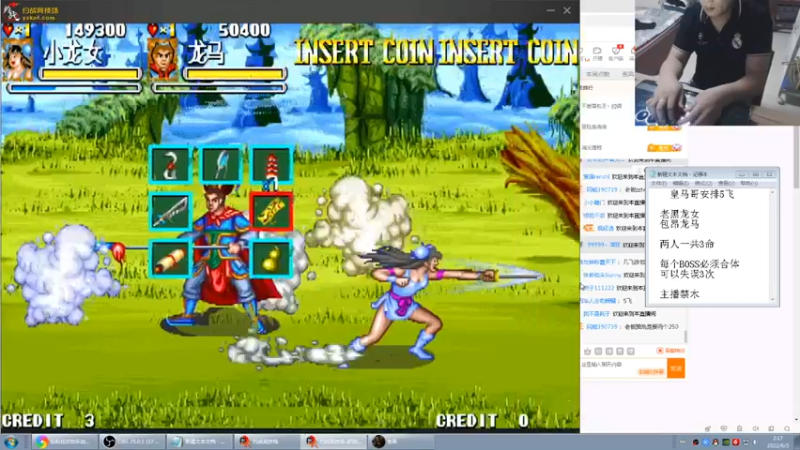This screenshot has width=800, height=450.
Task: Click the volume speaker icon in stream controls
Action: 756,428
